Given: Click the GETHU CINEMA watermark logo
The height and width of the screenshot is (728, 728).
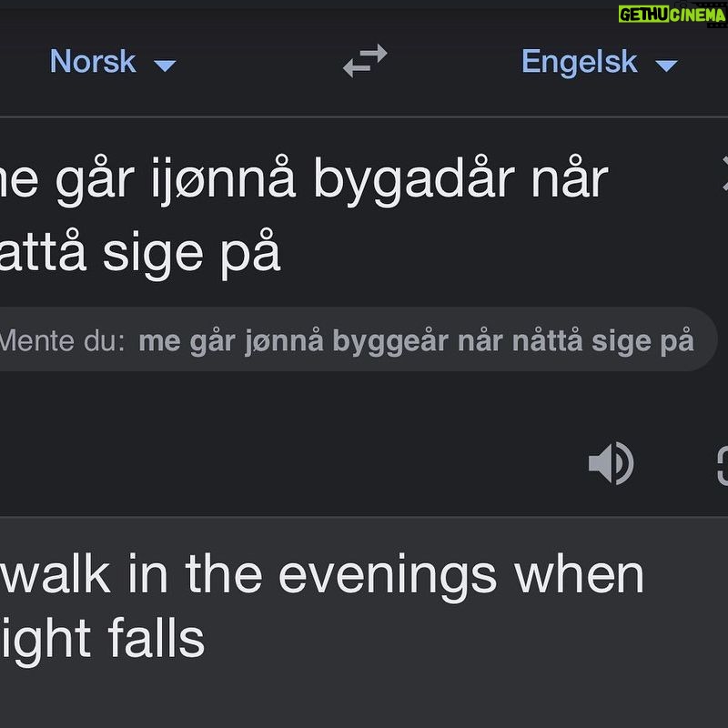Looking at the screenshot, I should [x=672, y=15].
